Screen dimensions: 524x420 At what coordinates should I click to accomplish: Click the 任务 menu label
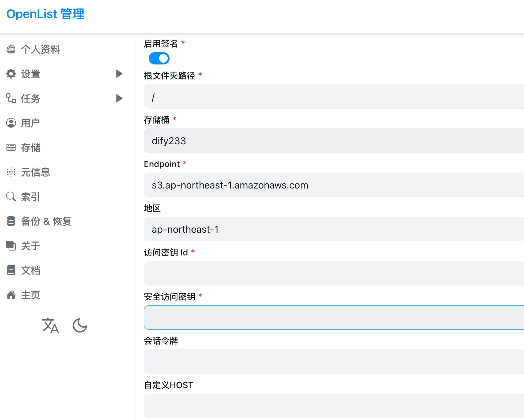click(31, 99)
